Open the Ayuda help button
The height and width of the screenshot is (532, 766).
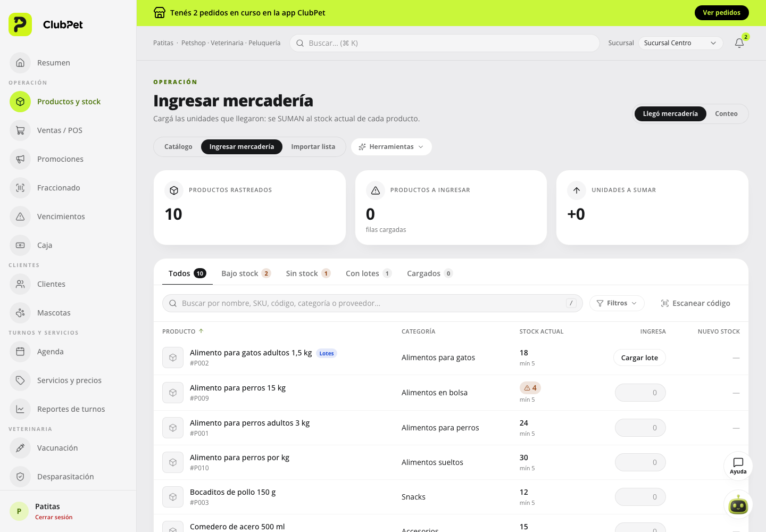(738, 465)
